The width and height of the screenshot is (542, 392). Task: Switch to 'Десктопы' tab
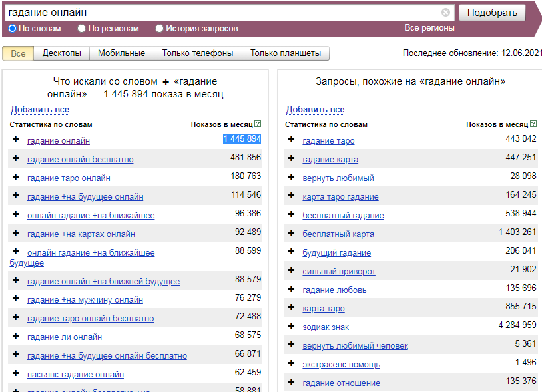(61, 53)
